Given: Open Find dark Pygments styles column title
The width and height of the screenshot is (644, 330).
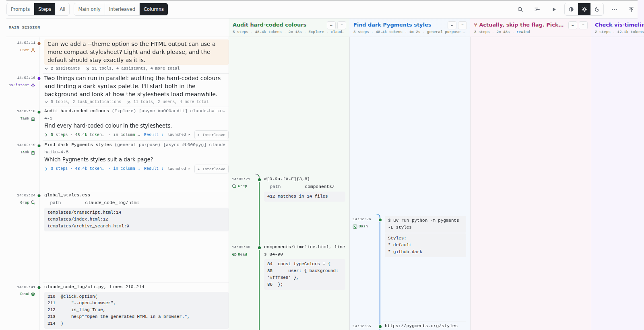Looking at the screenshot, I should click(x=392, y=25).
